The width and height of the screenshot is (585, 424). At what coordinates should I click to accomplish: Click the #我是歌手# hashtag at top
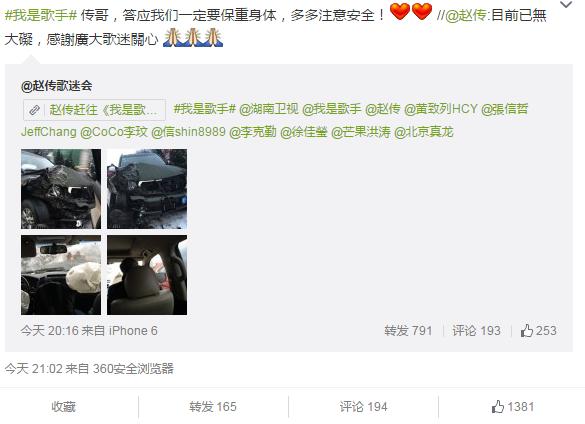click(41, 15)
